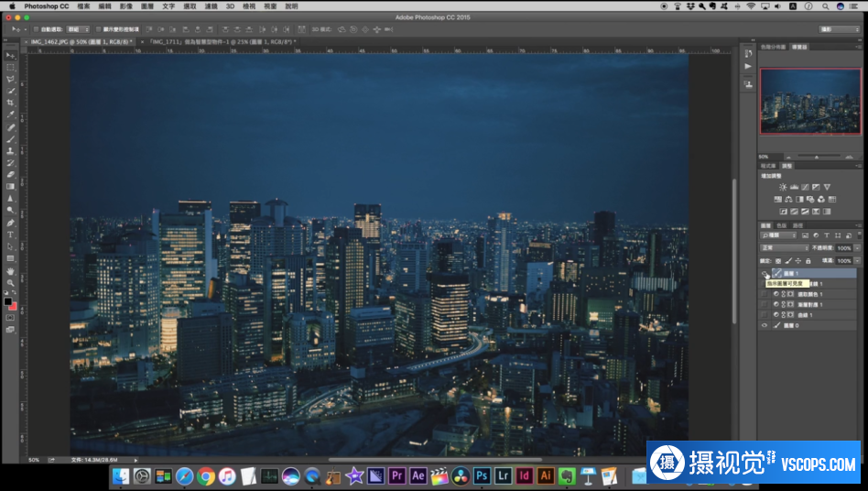This screenshot has height=491, width=868.
Task: Switch to the 色階分佈圖 tab
Action: (x=774, y=47)
